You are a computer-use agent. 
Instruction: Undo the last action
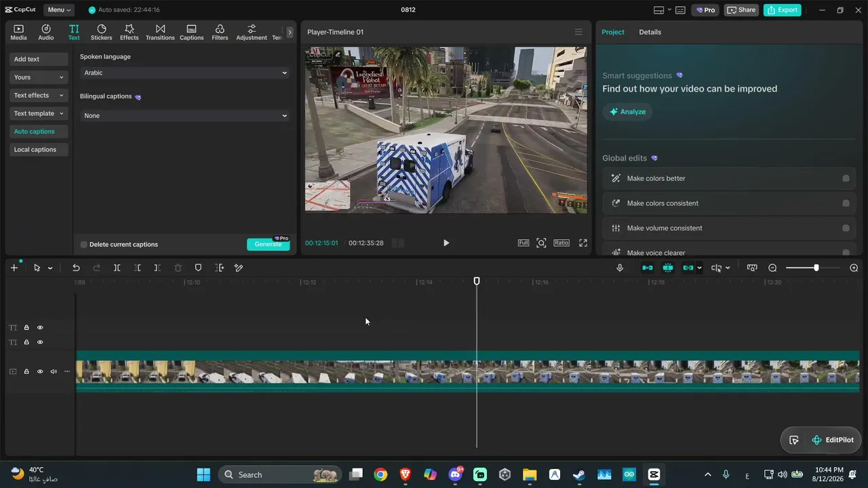(76, 268)
